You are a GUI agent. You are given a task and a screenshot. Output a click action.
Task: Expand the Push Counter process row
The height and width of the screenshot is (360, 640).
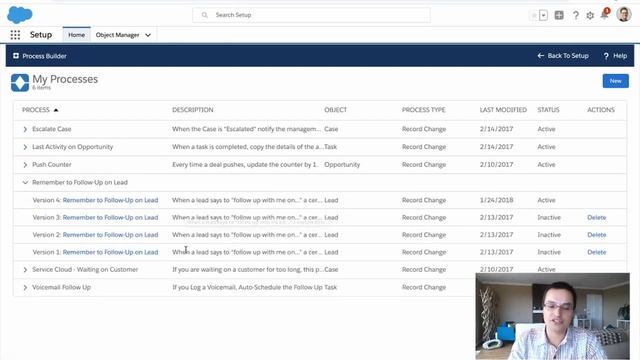[25, 165]
